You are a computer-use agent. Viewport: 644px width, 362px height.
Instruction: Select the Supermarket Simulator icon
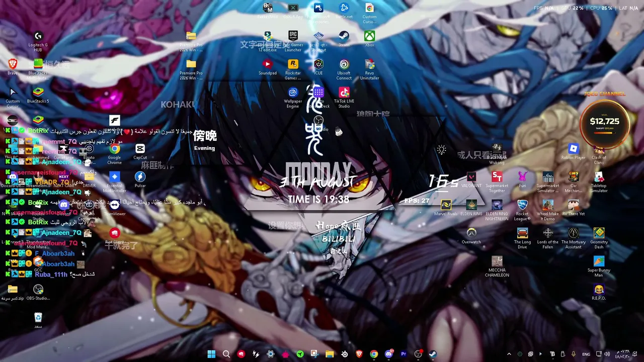point(548,182)
